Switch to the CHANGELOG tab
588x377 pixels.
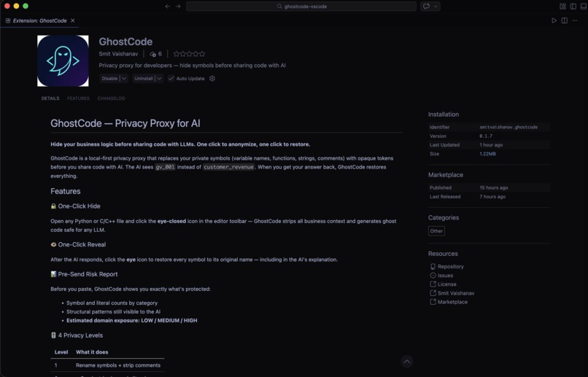coord(111,98)
